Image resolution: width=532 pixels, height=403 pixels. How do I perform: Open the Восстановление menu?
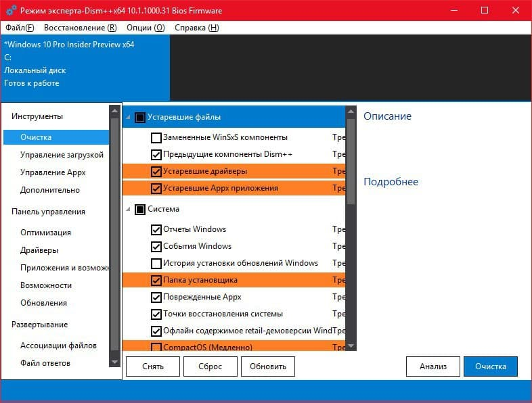click(81, 28)
